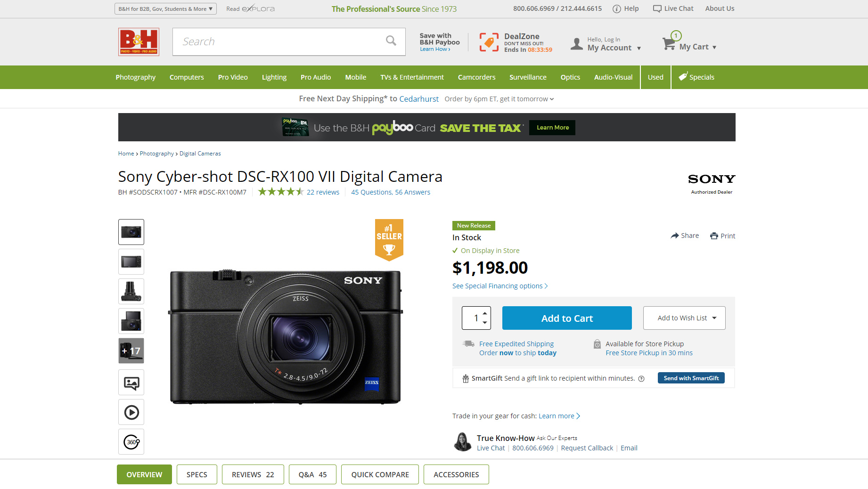Open the 22 reviews link
The image size is (868, 489).
323,192
